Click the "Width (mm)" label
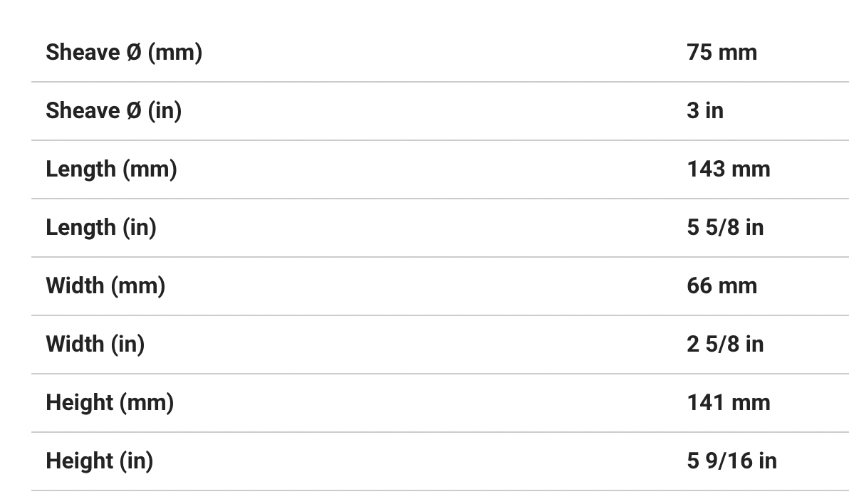Viewport: 849px width, 504px height. coord(105,285)
